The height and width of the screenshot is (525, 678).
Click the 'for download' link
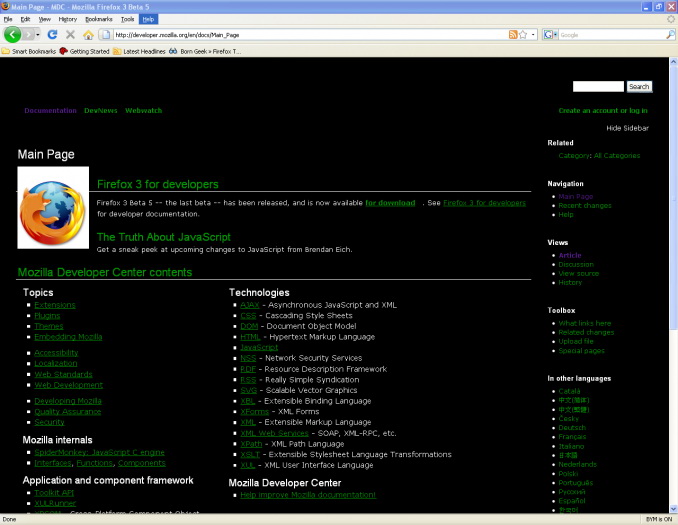(390, 203)
